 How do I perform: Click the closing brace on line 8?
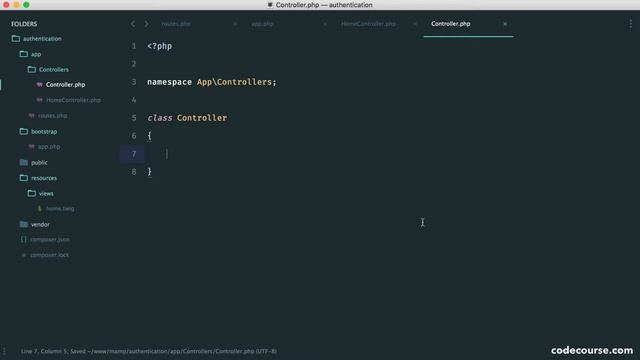click(x=149, y=172)
